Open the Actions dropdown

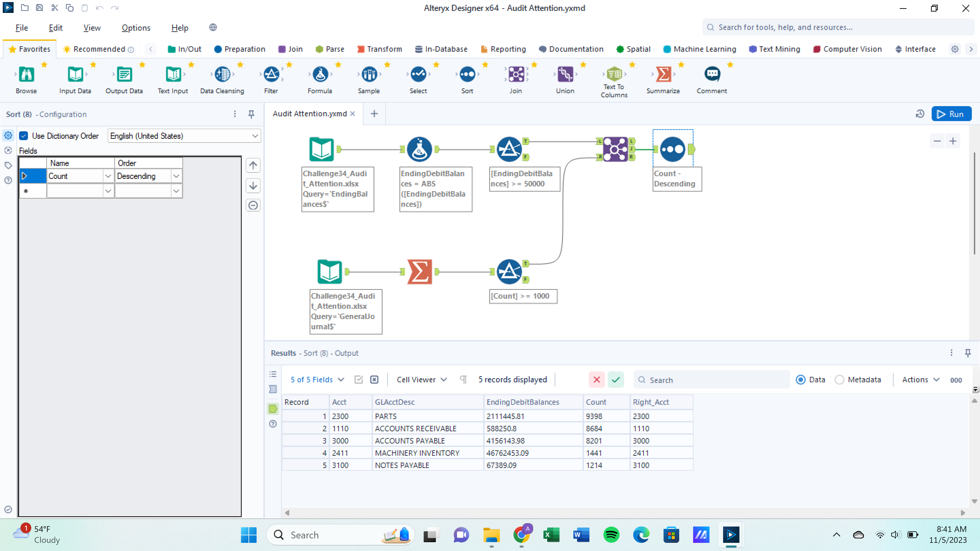[921, 380]
